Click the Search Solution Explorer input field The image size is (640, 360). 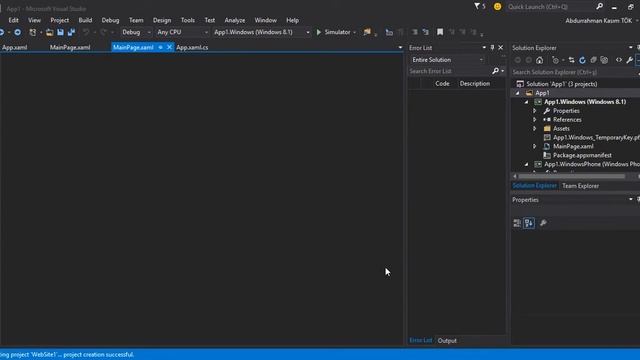click(x=574, y=72)
